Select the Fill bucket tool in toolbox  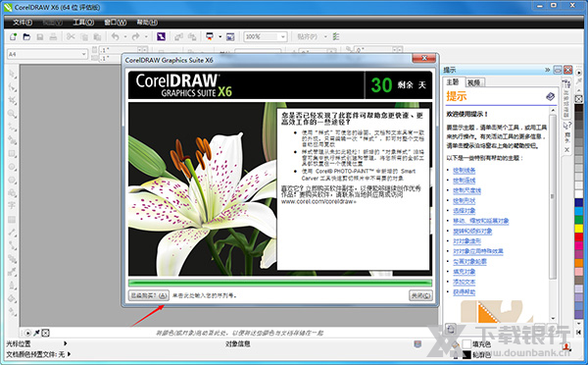[x=13, y=298]
